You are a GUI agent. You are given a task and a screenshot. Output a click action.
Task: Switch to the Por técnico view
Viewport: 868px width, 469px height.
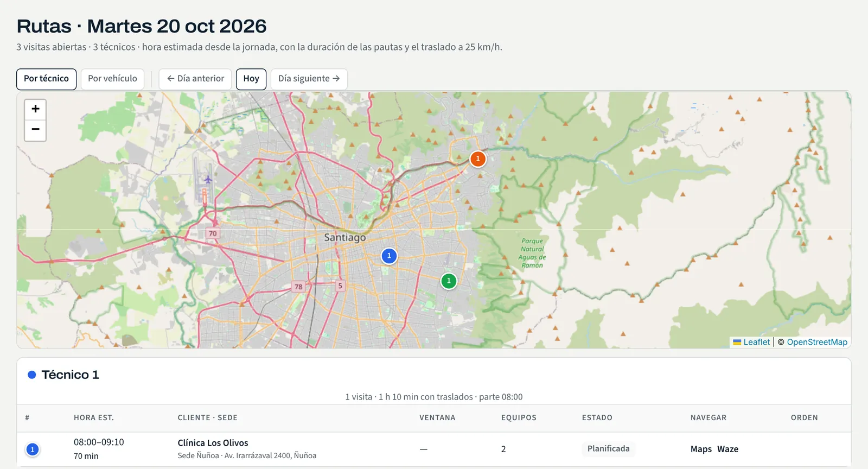[46, 79]
